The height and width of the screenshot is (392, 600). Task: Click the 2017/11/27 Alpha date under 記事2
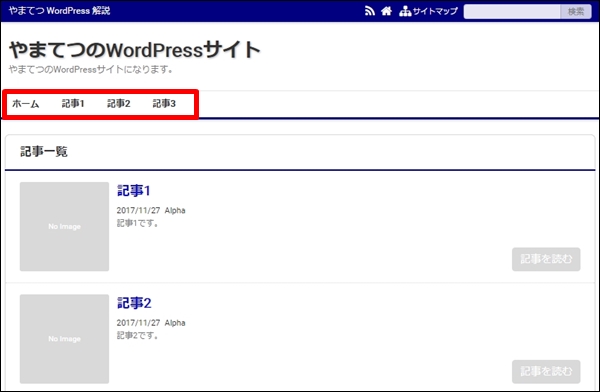tap(151, 323)
